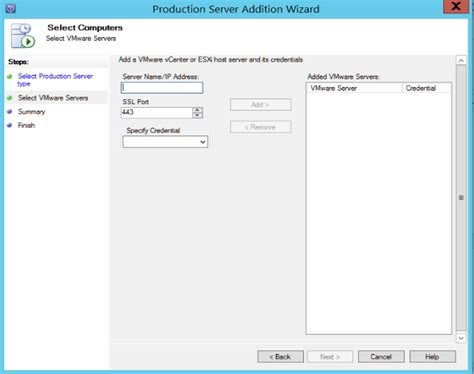Click the VMware Server column header
The width and height of the screenshot is (474, 374).
point(354,88)
